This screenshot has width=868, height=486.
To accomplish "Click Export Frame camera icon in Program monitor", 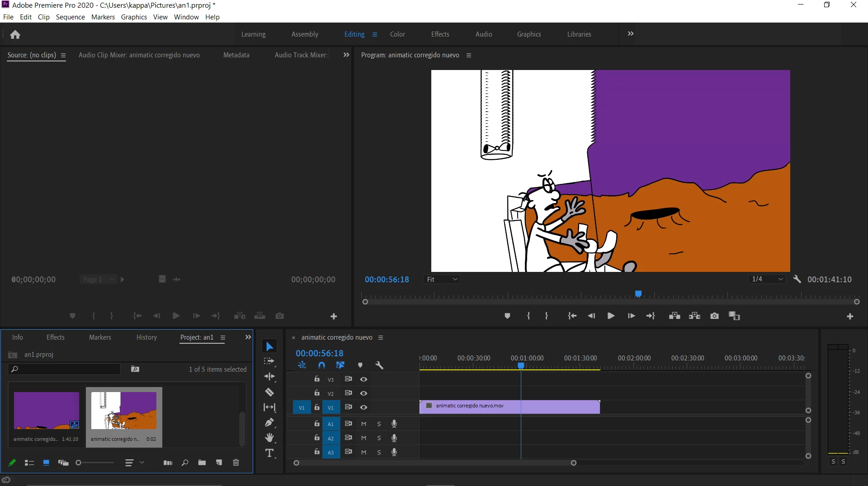I will 714,316.
